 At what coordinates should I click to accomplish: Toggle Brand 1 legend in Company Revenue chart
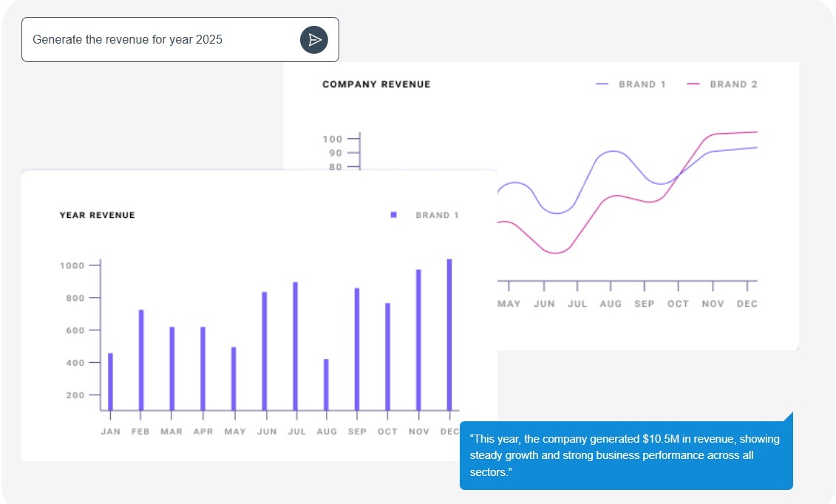pos(631,84)
